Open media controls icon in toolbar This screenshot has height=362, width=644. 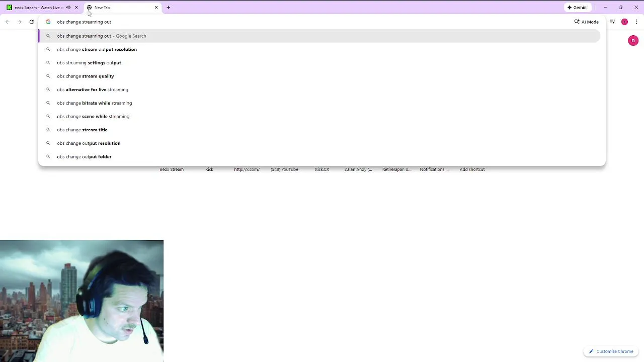coord(612,22)
